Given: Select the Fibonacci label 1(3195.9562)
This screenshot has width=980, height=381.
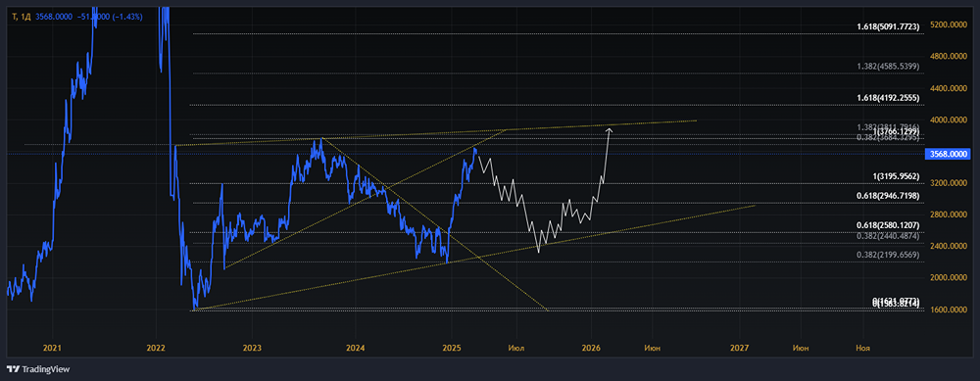Looking at the screenshot, I should point(897,176).
